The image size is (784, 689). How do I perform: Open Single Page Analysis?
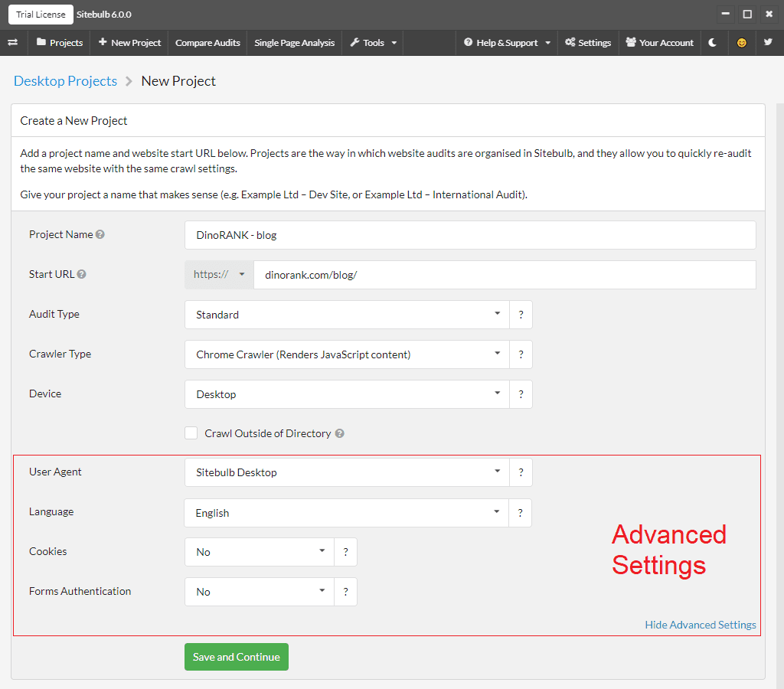[x=295, y=43]
